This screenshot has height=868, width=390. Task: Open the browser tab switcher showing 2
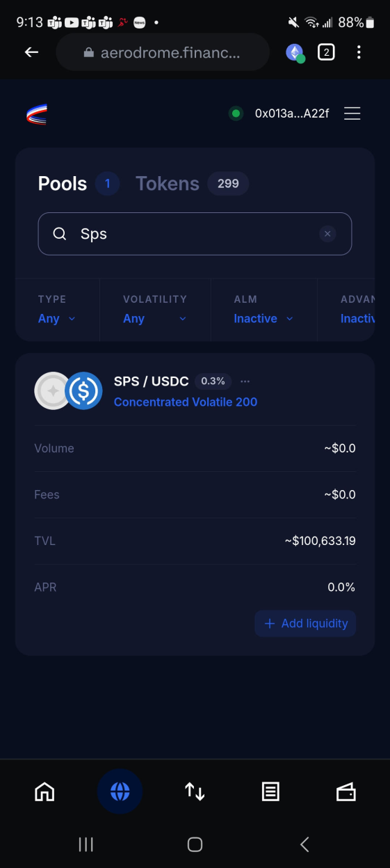[x=326, y=52]
